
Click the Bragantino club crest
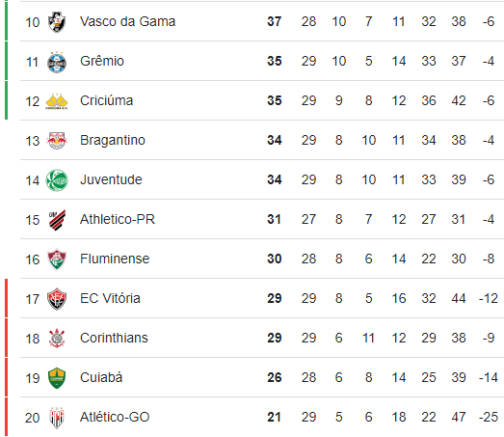click(x=57, y=141)
